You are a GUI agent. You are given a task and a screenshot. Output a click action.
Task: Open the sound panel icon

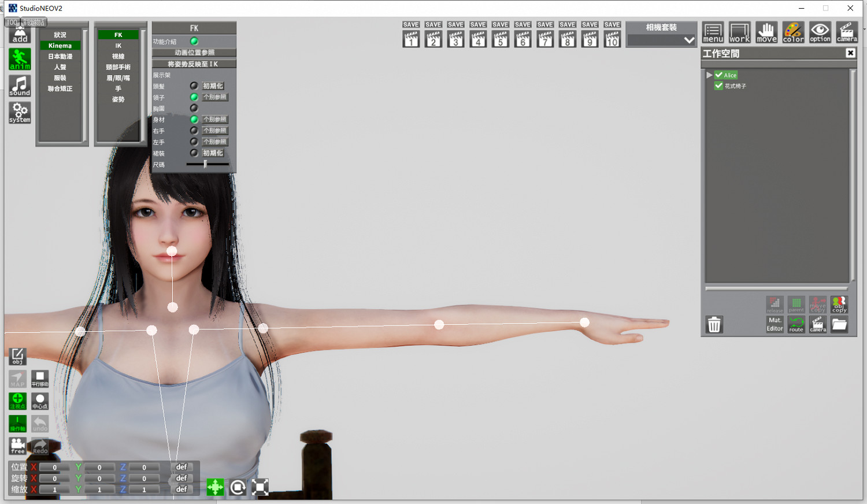pyautogui.click(x=20, y=86)
